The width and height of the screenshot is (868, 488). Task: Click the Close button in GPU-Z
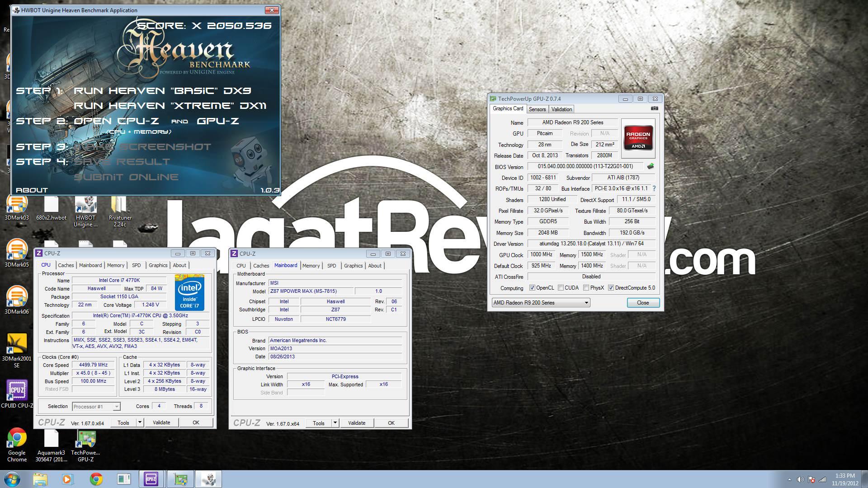643,303
